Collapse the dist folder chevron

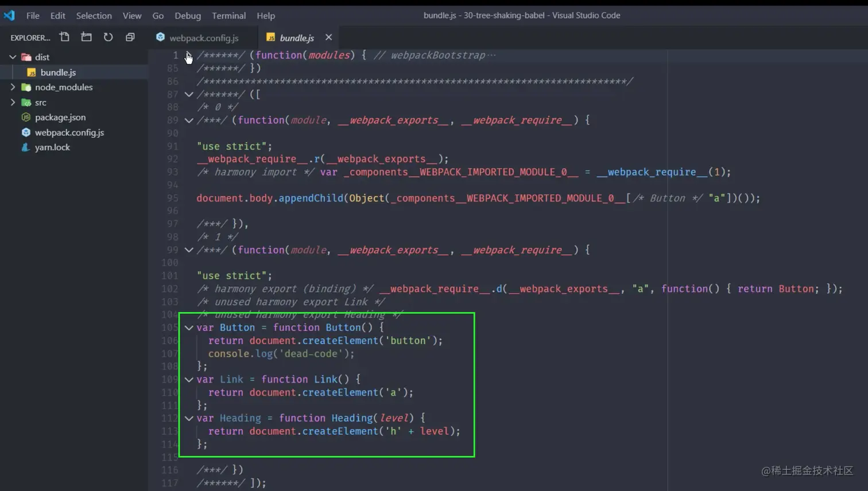[13, 57]
